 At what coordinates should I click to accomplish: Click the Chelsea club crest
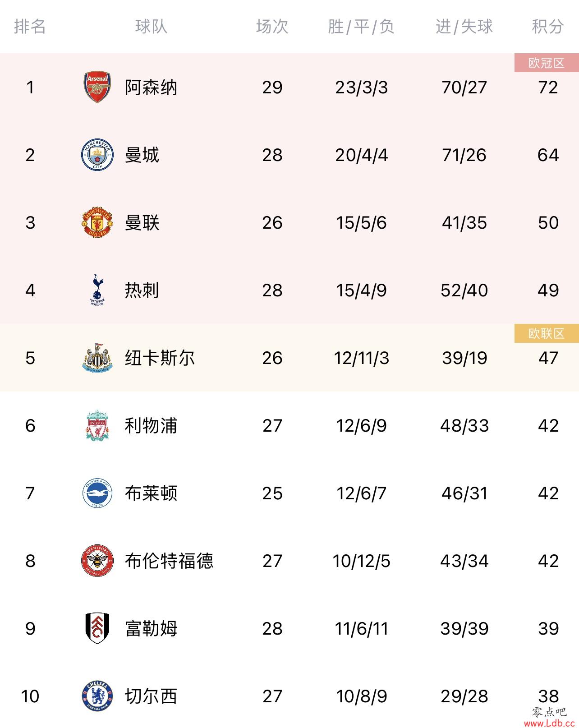click(97, 696)
